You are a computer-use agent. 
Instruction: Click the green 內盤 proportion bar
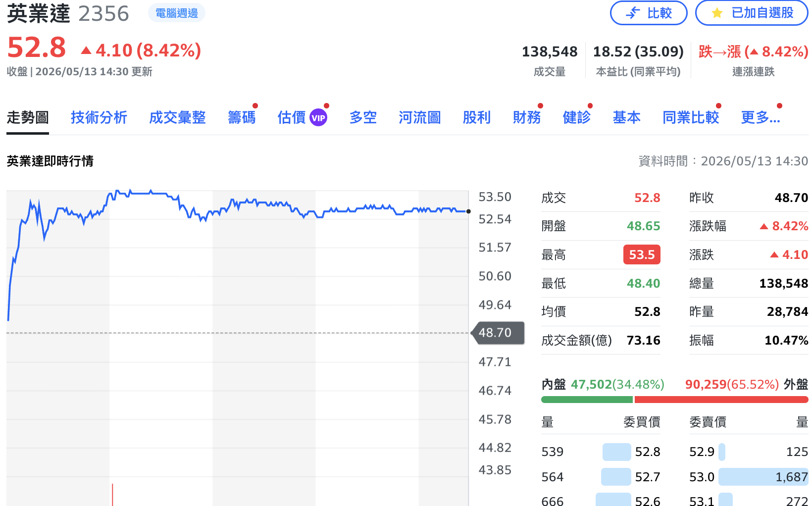pos(587,400)
